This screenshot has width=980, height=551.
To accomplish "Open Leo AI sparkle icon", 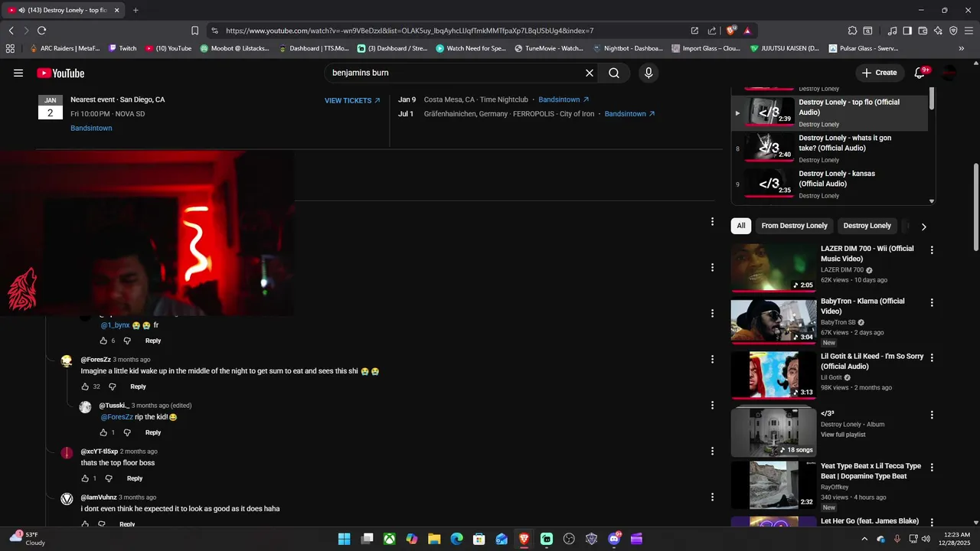I will point(938,31).
